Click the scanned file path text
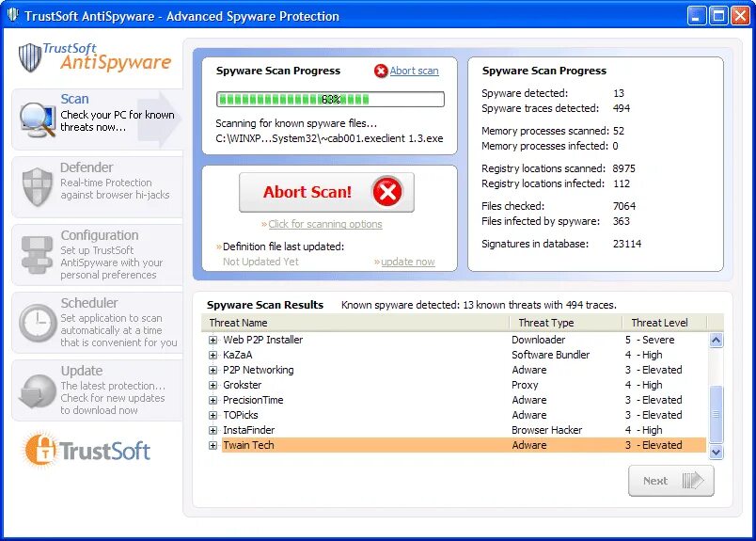The width and height of the screenshot is (756, 541). [x=329, y=138]
